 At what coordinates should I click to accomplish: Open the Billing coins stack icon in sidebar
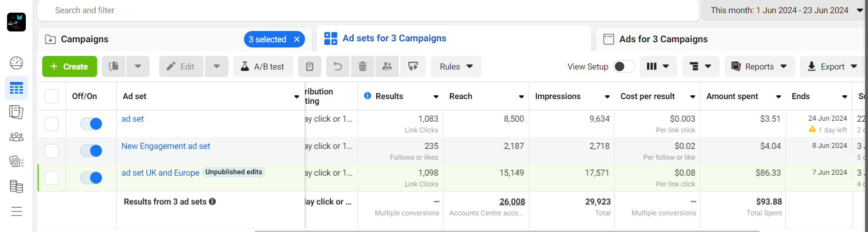pyautogui.click(x=16, y=186)
